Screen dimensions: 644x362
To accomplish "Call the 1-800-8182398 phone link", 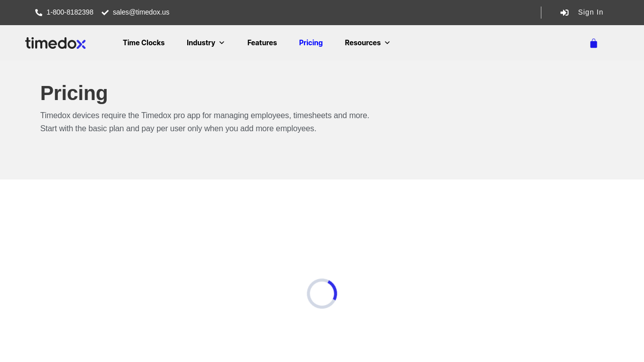I will [x=70, y=13].
